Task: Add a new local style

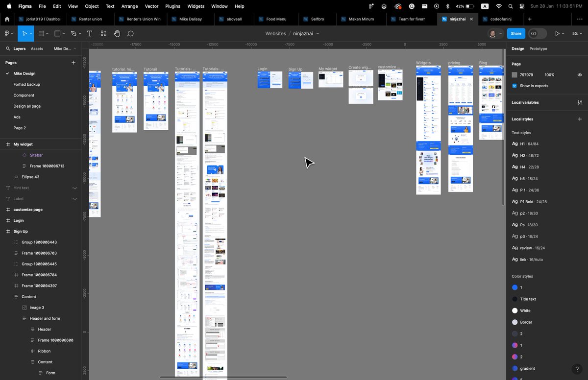Action: (x=580, y=119)
